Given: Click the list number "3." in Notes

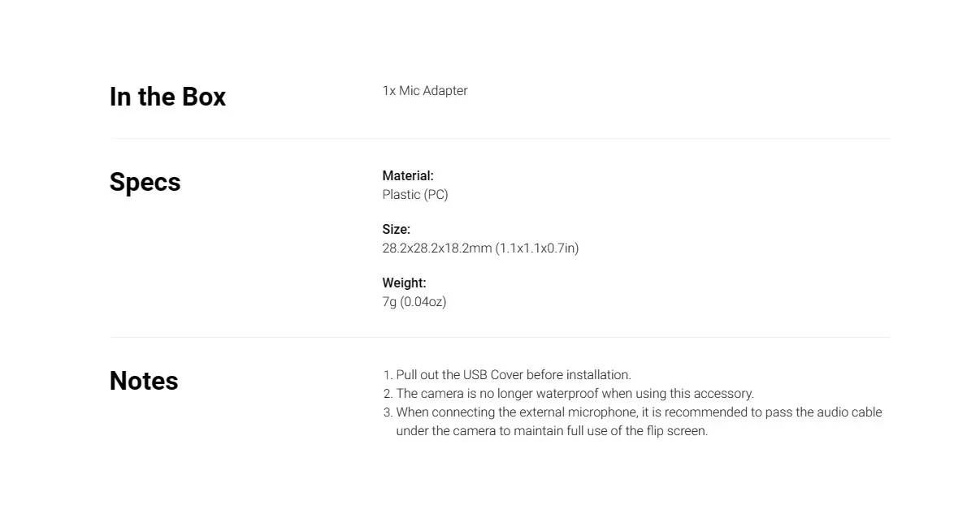Looking at the screenshot, I should 388,412.
